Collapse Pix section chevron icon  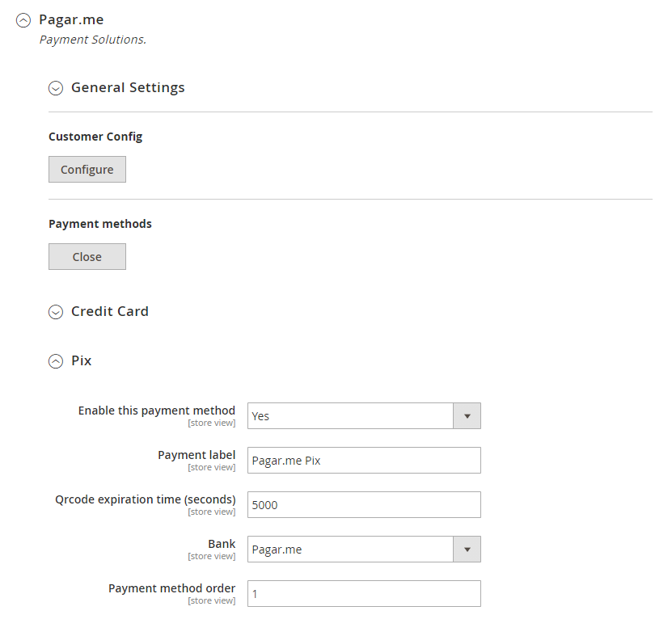56,361
